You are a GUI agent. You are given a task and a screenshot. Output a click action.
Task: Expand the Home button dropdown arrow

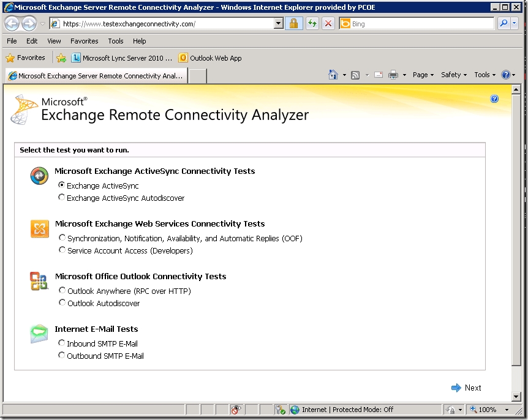pyautogui.click(x=344, y=75)
